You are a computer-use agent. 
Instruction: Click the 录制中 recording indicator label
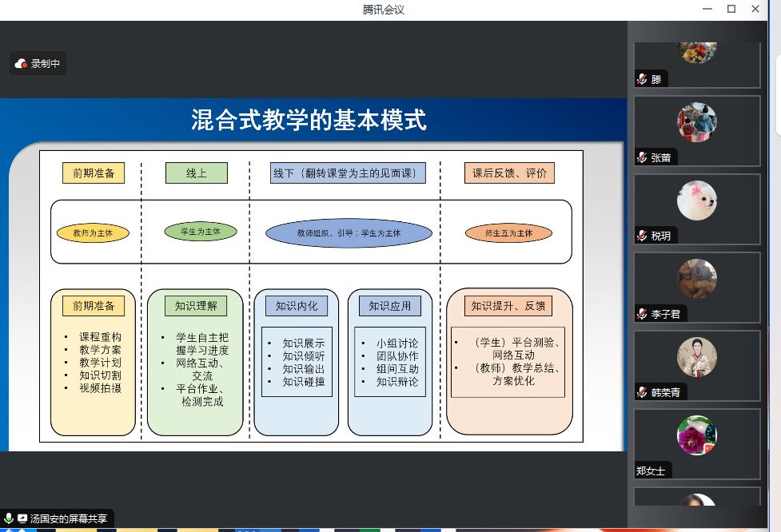(46, 64)
